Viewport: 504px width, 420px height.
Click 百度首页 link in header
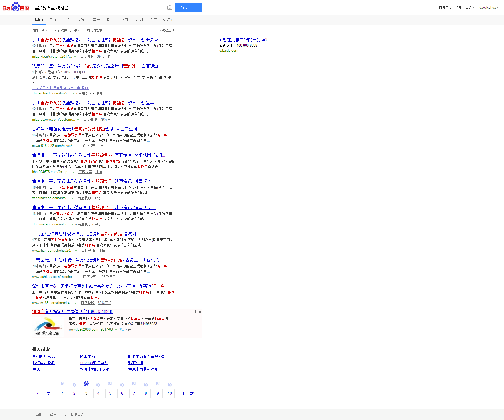tap(445, 8)
